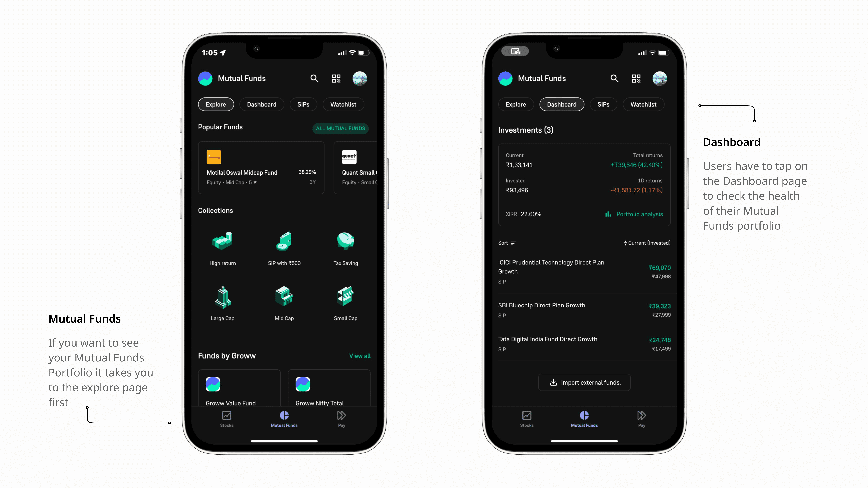The width and height of the screenshot is (868, 488).
Task: Tap Tax Saving collection icon
Action: [345, 241]
